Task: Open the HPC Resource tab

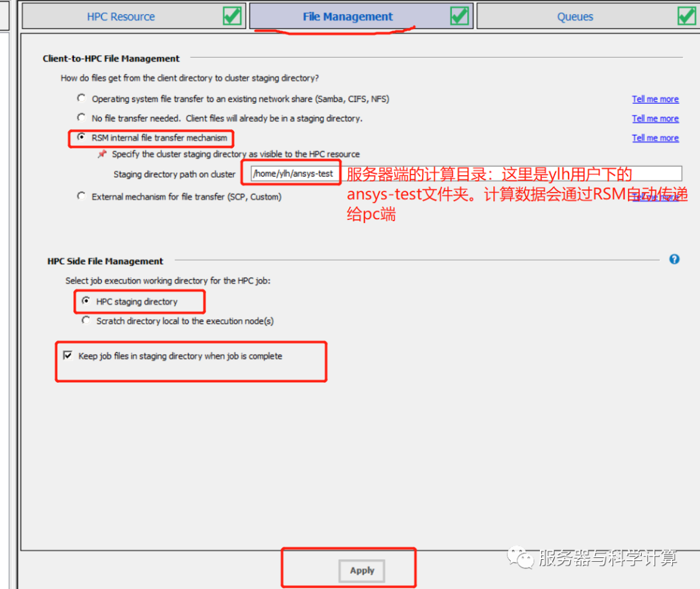Action: 134,16
